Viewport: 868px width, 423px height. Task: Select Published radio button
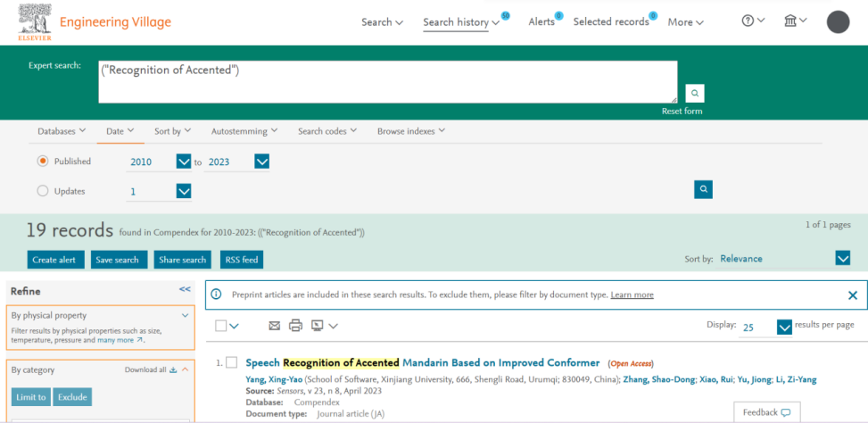pyautogui.click(x=43, y=162)
